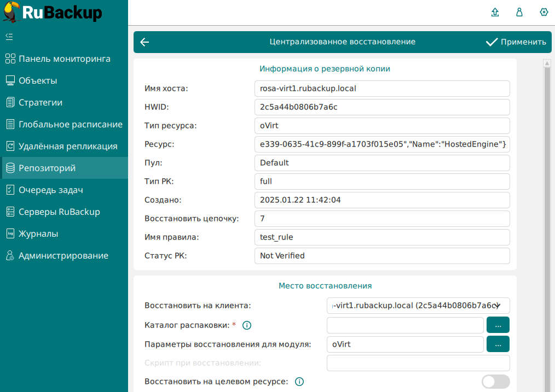
Task: Select Глобальное расписание menu item
Action: 70,124
